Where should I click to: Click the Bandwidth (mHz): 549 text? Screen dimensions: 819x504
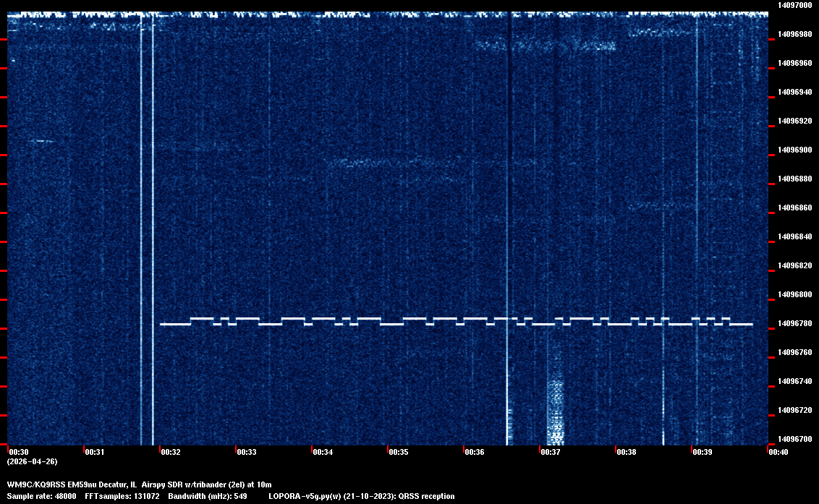click(x=208, y=496)
